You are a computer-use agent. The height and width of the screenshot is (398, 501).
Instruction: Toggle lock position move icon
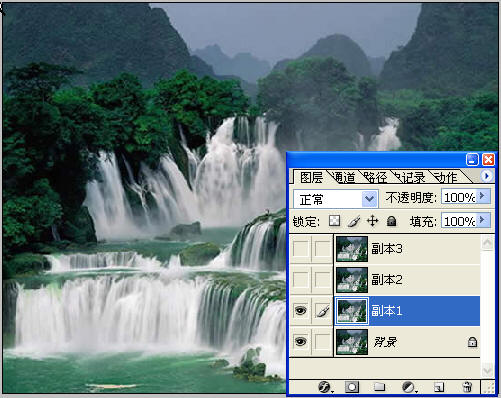(x=372, y=221)
